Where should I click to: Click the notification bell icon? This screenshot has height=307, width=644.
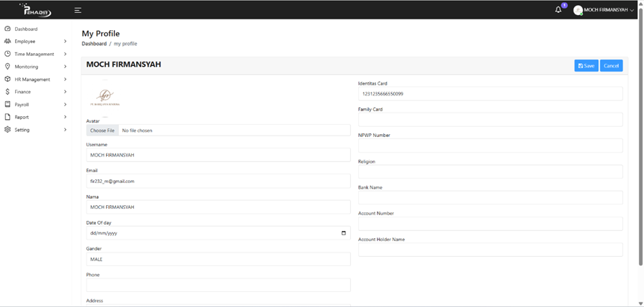click(x=559, y=10)
